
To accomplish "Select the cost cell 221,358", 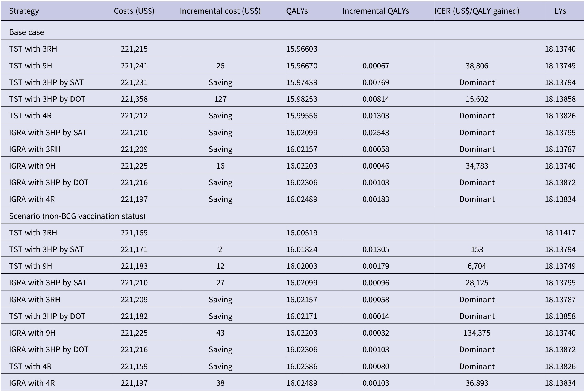I will tap(134, 99).
